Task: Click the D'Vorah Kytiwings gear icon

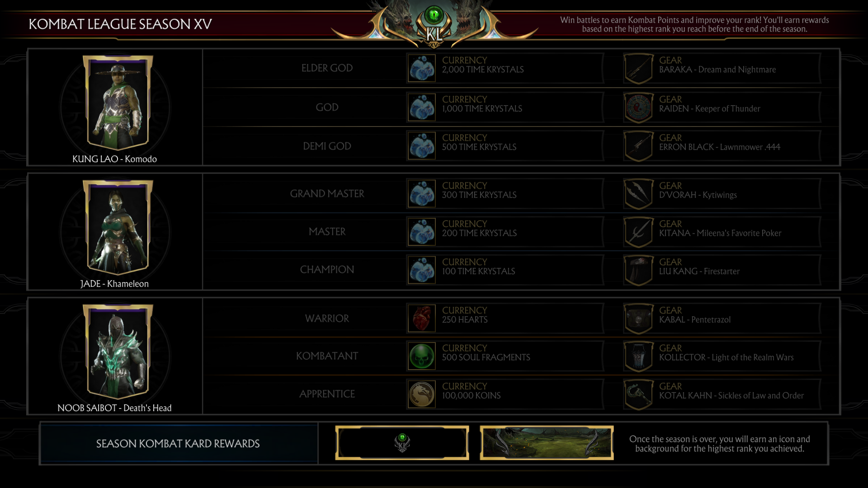Action: pos(638,194)
